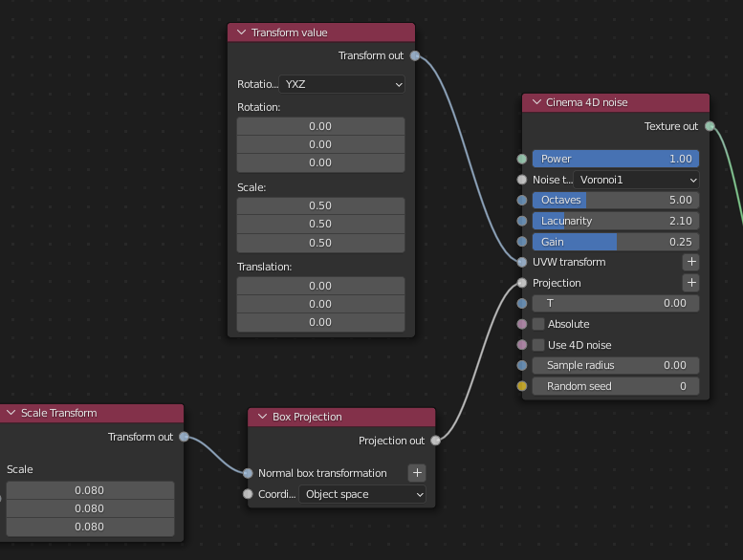The image size is (743, 560).
Task: Click the UVW transform plus icon
Action: (x=690, y=262)
